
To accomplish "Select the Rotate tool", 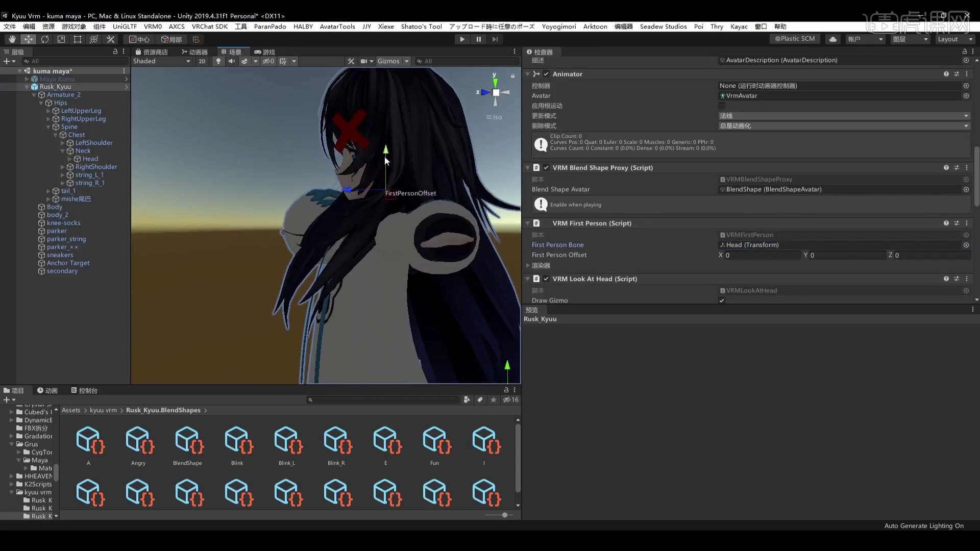I will pyautogui.click(x=45, y=39).
